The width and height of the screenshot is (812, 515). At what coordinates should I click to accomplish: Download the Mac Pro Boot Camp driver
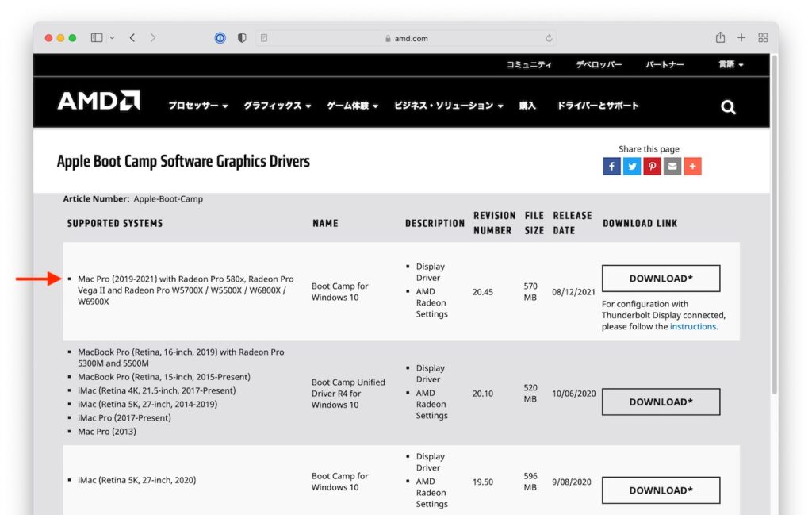tap(661, 279)
